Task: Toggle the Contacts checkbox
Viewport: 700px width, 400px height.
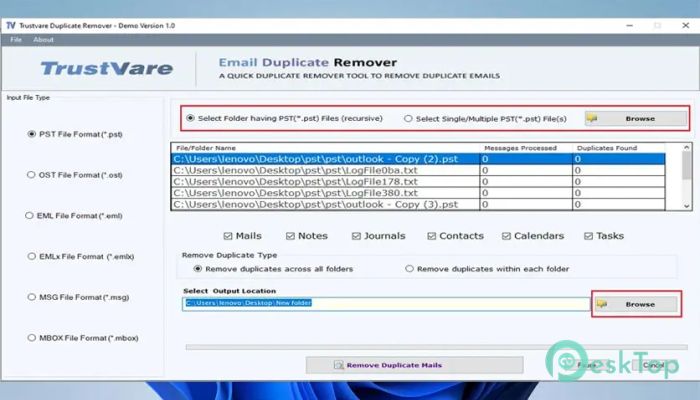Action: click(x=431, y=236)
